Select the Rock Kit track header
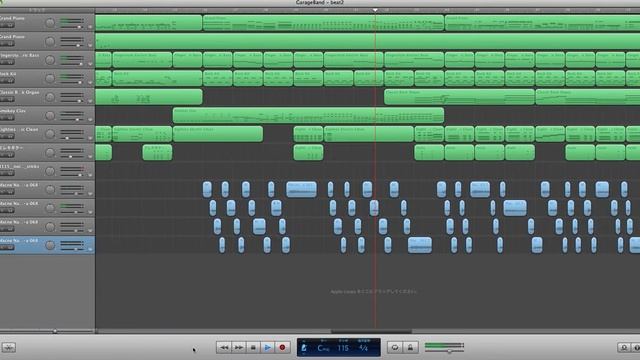 (47, 78)
